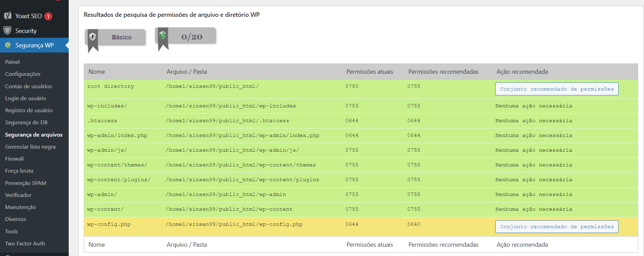Viewport: 644px width, 256px height.
Task: Open Força bruta submenu
Action: pyautogui.click(x=19, y=171)
